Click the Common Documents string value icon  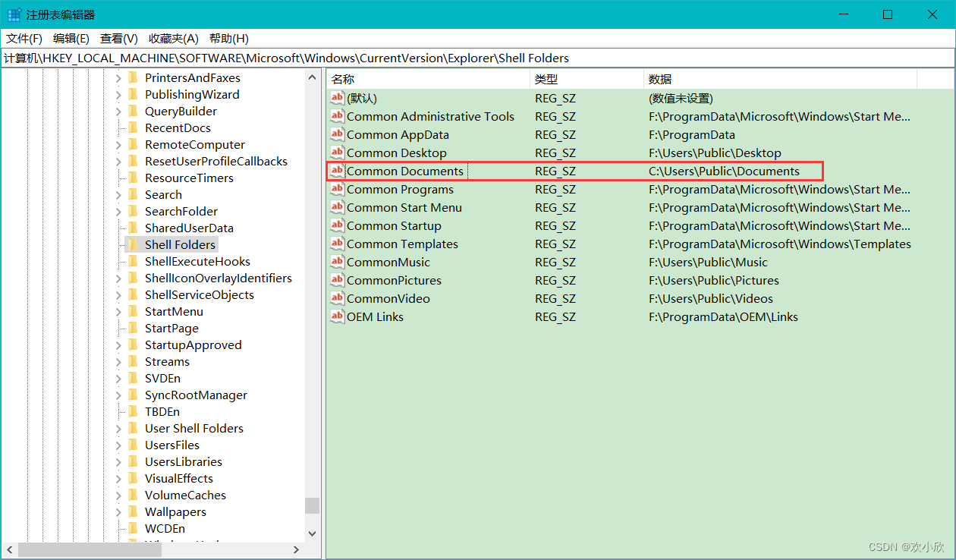click(338, 171)
